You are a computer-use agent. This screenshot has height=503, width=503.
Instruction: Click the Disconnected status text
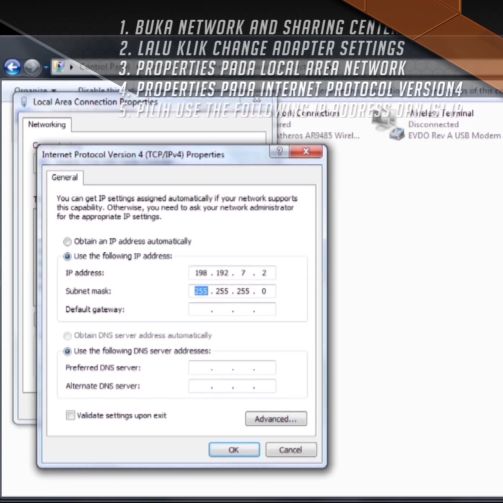point(433,124)
